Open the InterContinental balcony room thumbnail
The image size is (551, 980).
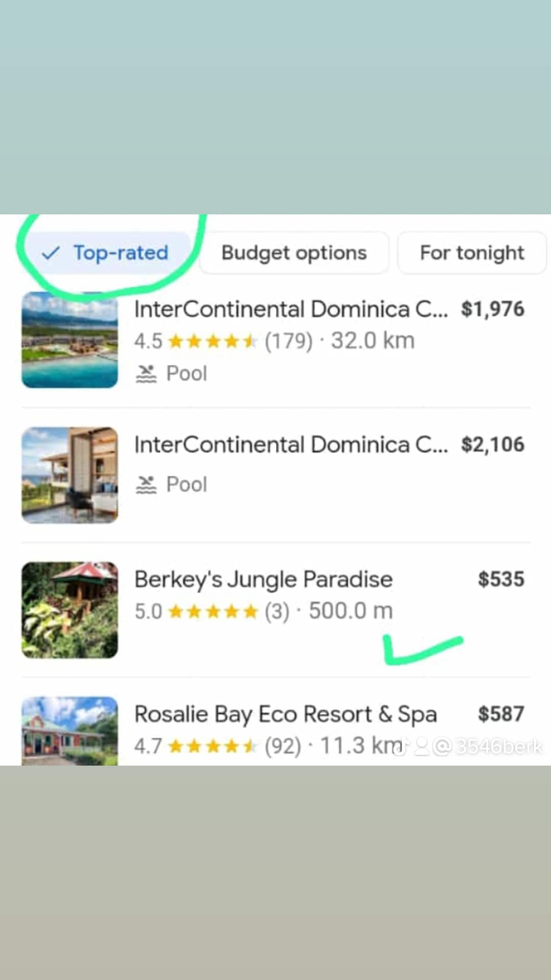[x=70, y=475]
